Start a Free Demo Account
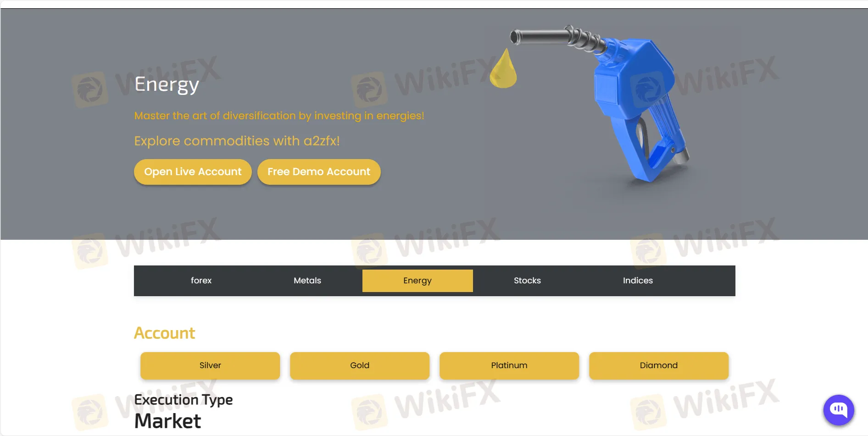Viewport: 868px width, 436px height. click(x=319, y=172)
